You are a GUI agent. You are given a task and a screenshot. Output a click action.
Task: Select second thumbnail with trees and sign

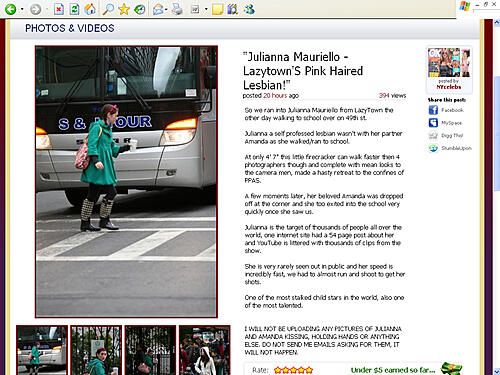96,350
